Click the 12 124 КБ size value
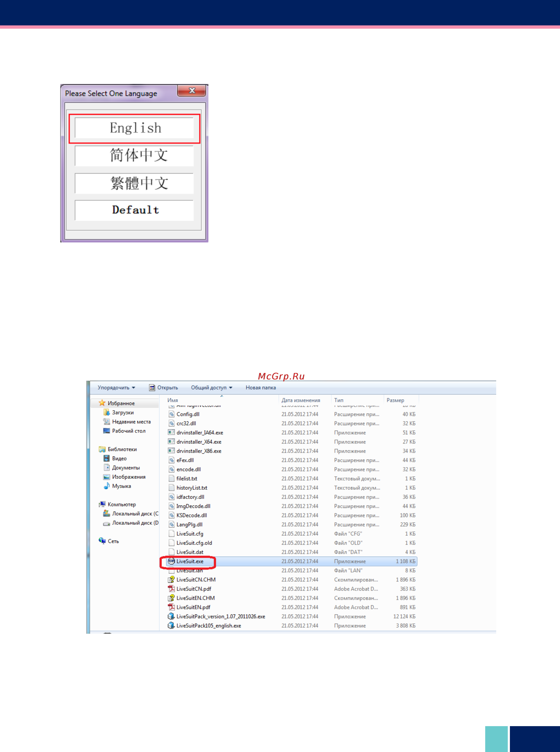This screenshot has height=752, width=560. tap(404, 617)
